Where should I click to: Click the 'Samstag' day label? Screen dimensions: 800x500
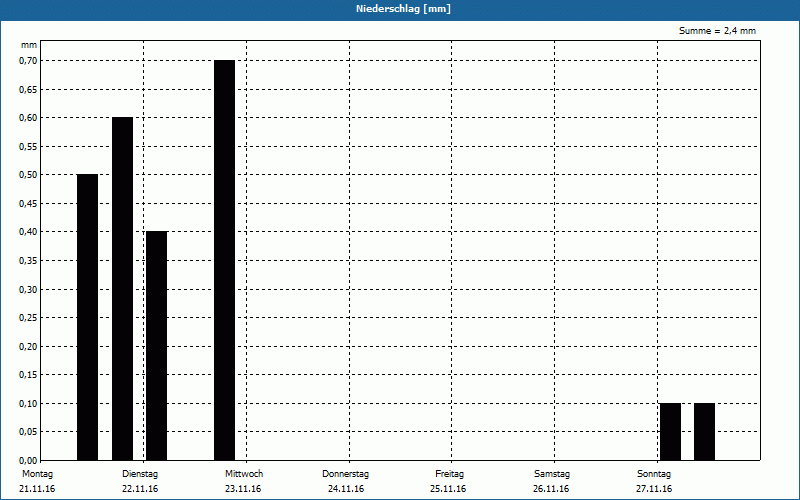coord(552,474)
